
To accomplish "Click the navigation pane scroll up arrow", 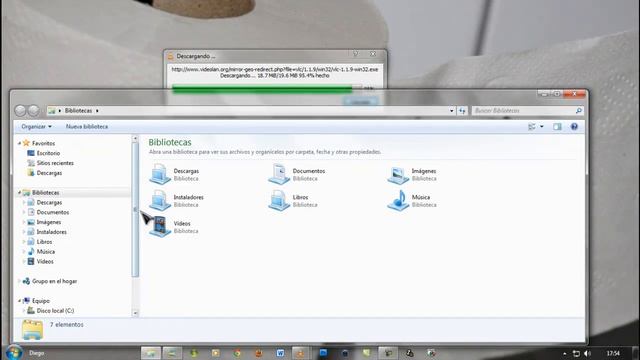I will tap(135, 139).
